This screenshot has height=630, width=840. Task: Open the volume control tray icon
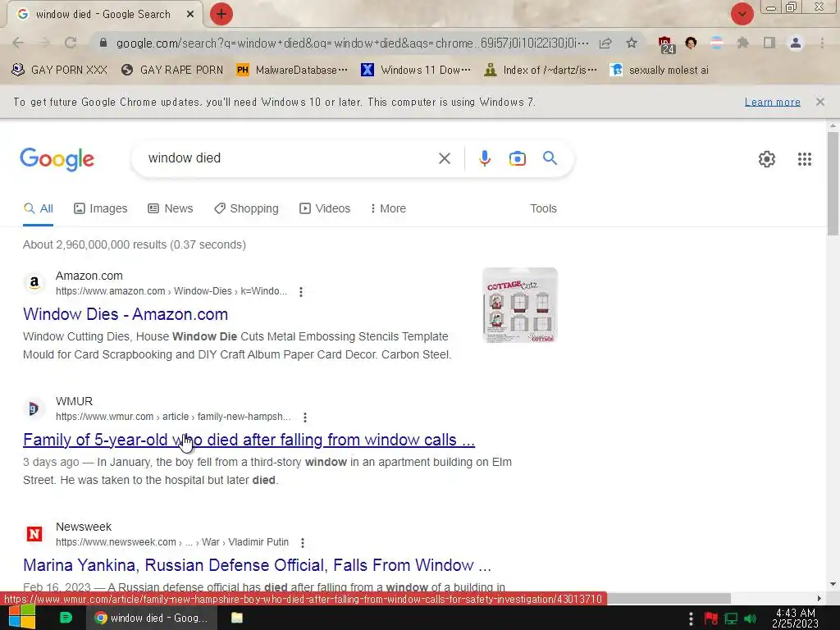[x=750, y=619]
